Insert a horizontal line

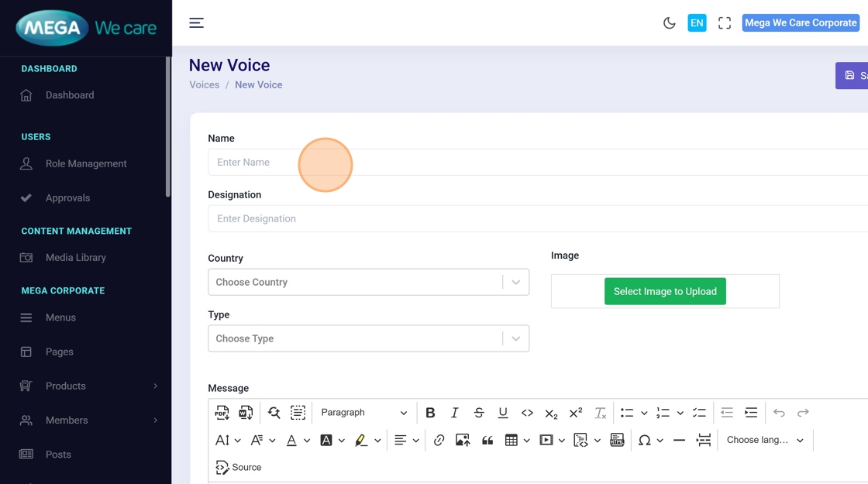679,440
